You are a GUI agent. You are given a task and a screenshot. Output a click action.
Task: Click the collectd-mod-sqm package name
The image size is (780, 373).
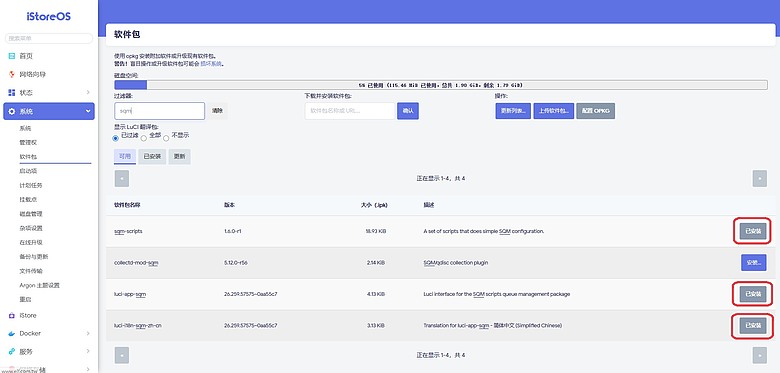tap(136, 263)
